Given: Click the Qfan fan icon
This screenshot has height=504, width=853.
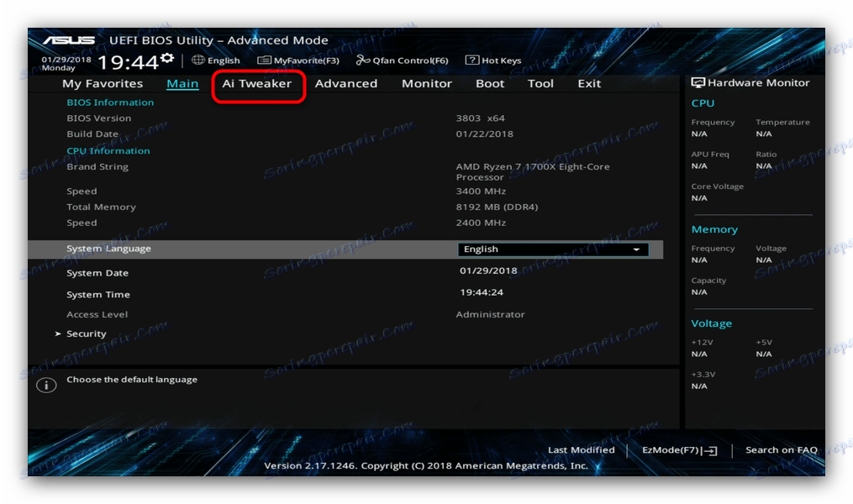Looking at the screenshot, I should pyautogui.click(x=363, y=60).
